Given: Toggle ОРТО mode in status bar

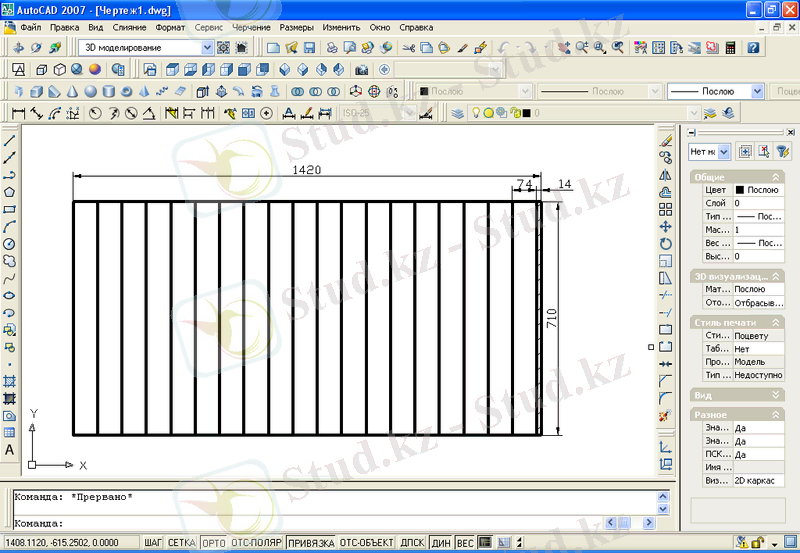Looking at the screenshot, I should point(213,543).
